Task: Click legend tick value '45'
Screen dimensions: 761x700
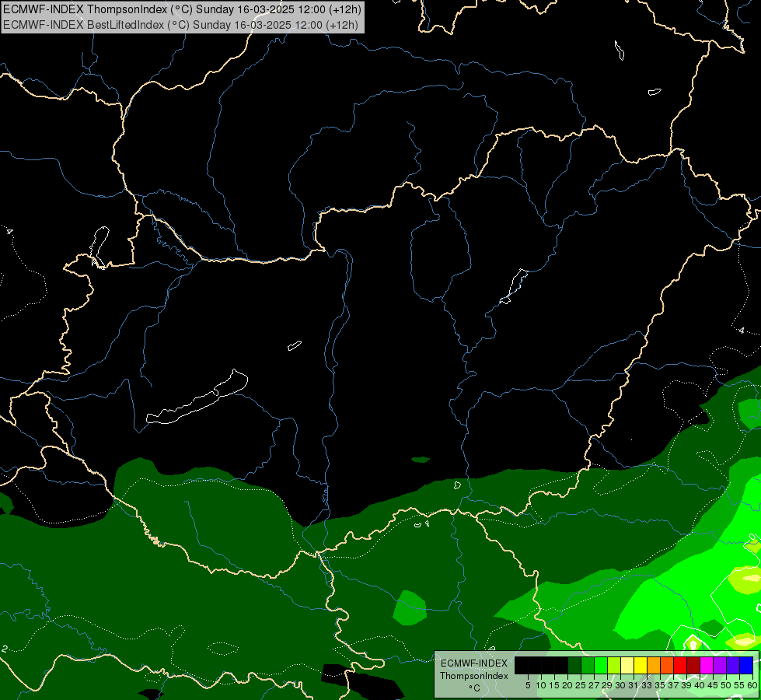Action: coord(713,685)
